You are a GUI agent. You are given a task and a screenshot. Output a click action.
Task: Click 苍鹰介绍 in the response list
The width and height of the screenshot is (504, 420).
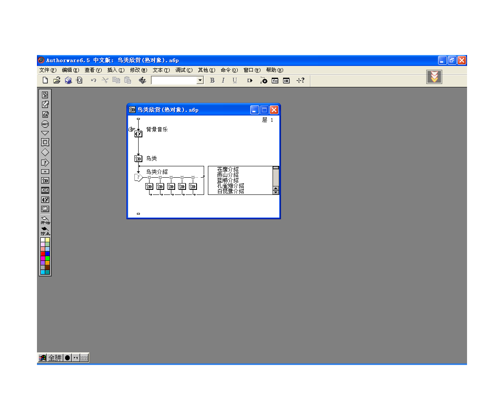228,169
